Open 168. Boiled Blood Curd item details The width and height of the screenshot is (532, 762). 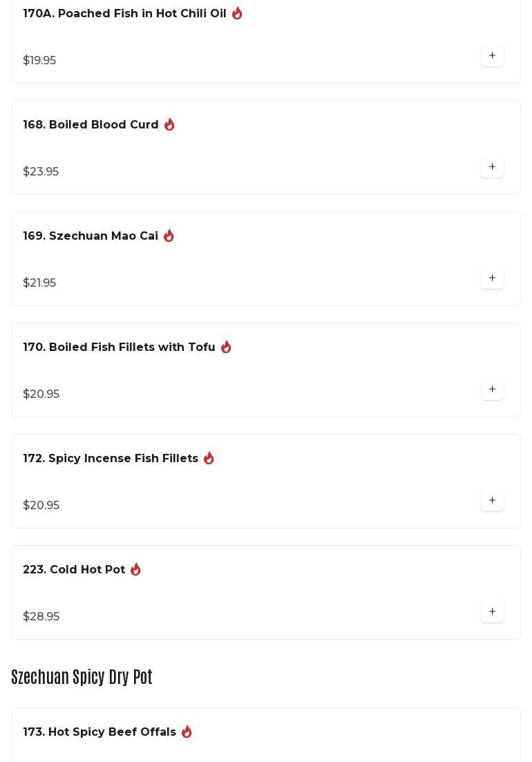(91, 124)
